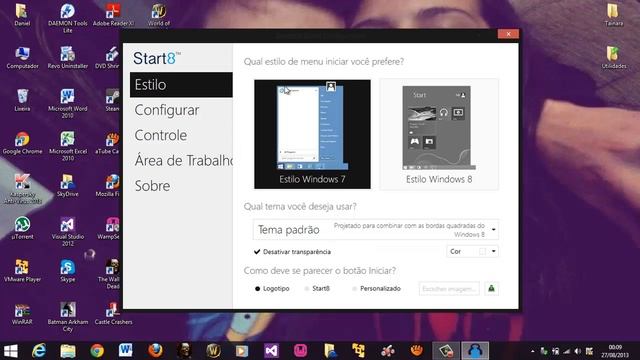Viewport: 640px width, 360px height.
Task: Open the Estilo section in Start8 sidebar
Action: point(181,85)
